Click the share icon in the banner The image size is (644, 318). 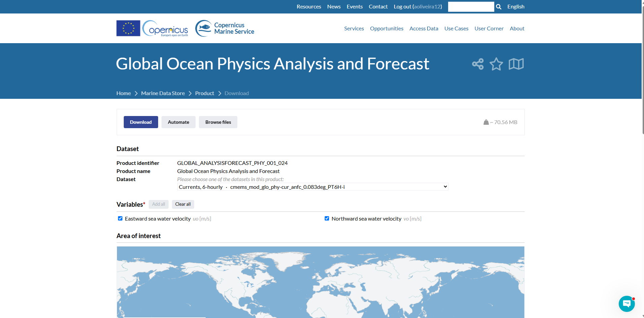point(478,64)
